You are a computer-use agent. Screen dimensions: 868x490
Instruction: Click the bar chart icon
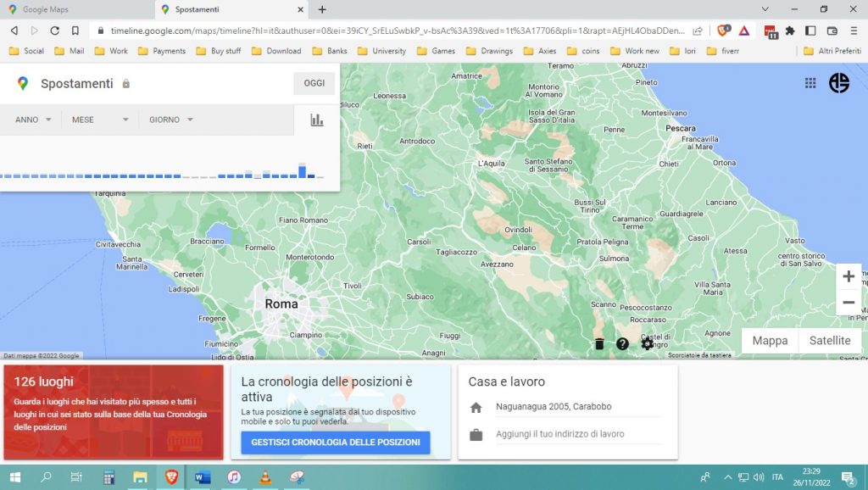pyautogui.click(x=317, y=120)
